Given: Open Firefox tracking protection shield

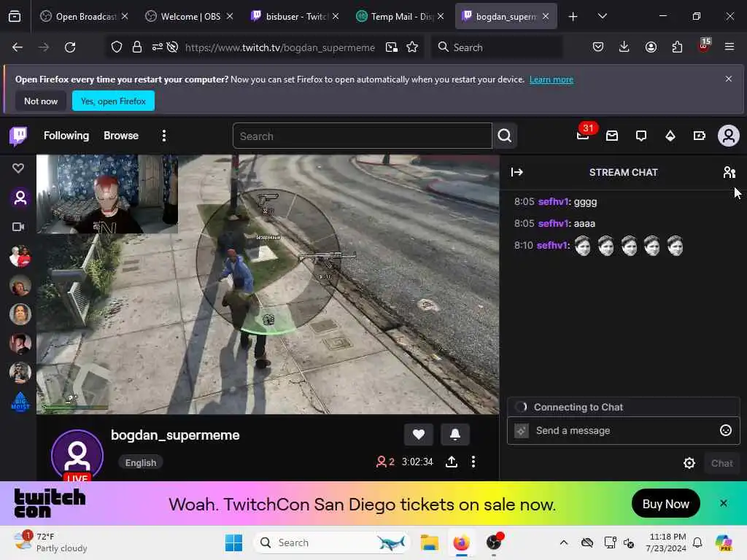Looking at the screenshot, I should pos(117,47).
